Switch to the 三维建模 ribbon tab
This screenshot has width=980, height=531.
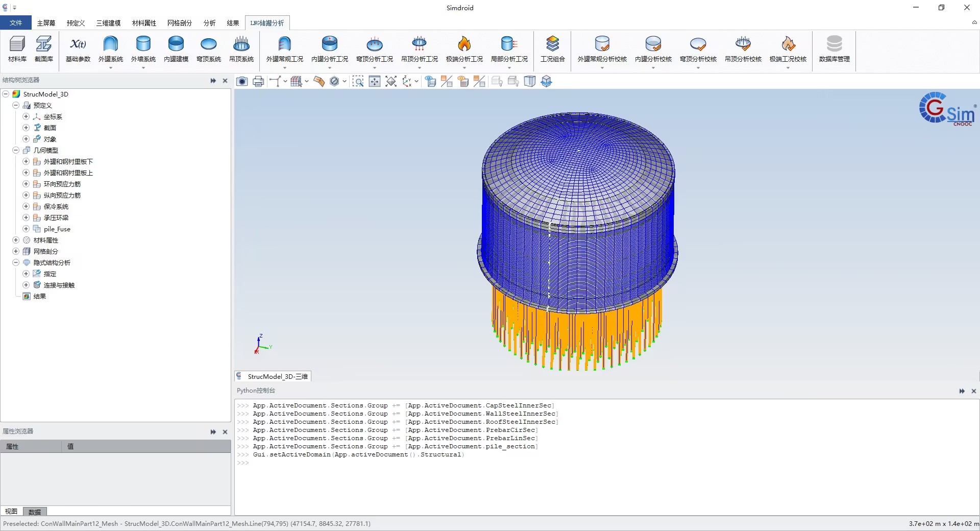click(x=108, y=23)
